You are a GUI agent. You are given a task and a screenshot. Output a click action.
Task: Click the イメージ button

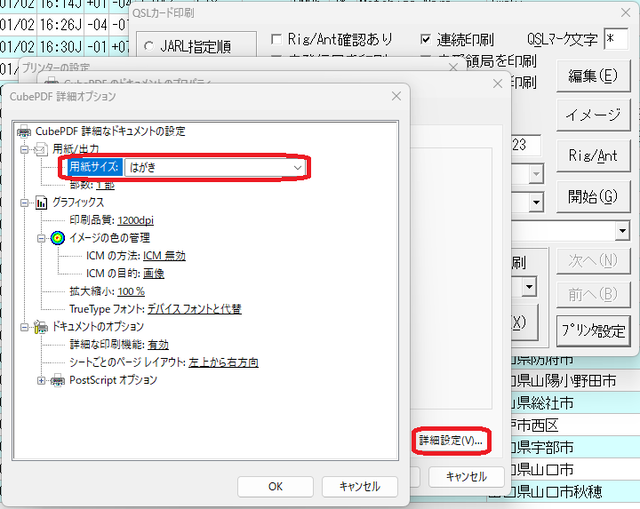[x=593, y=115]
